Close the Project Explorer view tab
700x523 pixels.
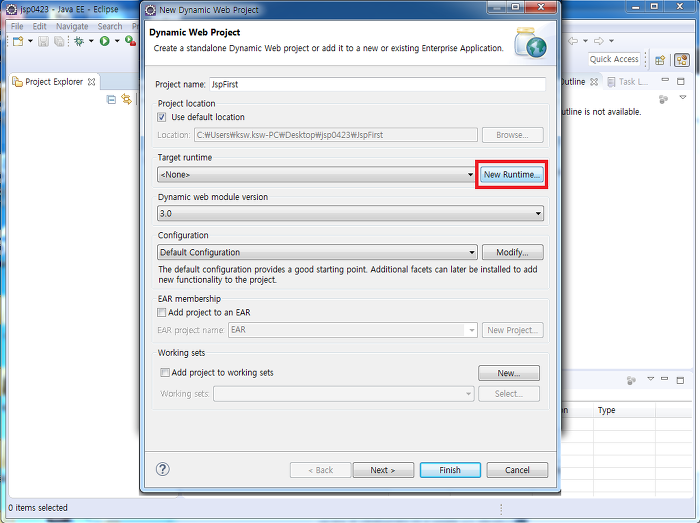pyautogui.click(x=92, y=82)
